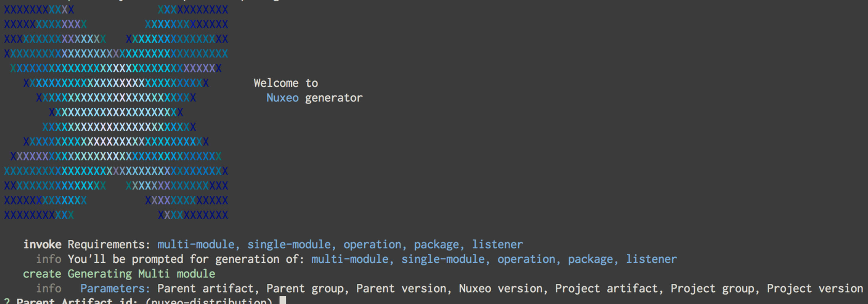Click the bold "invoke" label
This screenshot has width=868, height=304.
click(42, 244)
